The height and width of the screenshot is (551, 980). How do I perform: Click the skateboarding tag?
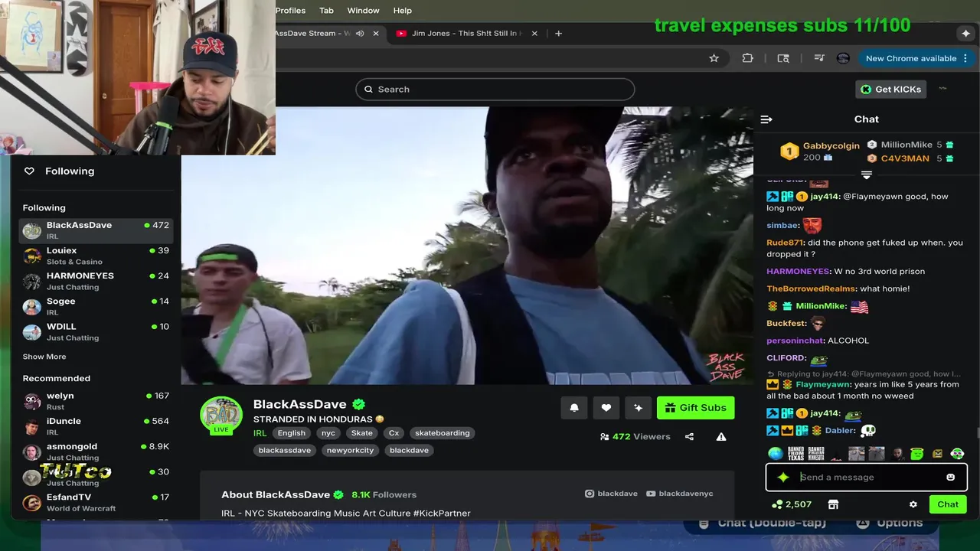click(x=443, y=433)
